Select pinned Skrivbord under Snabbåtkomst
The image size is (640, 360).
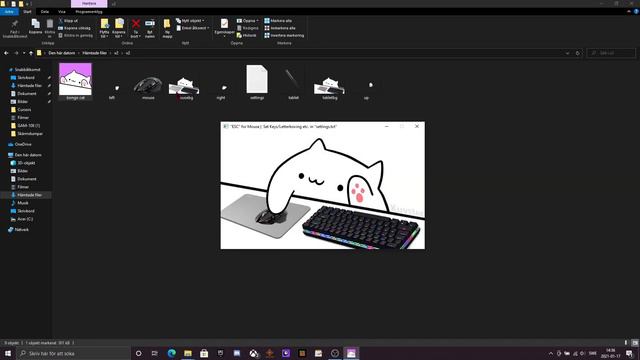[25, 78]
